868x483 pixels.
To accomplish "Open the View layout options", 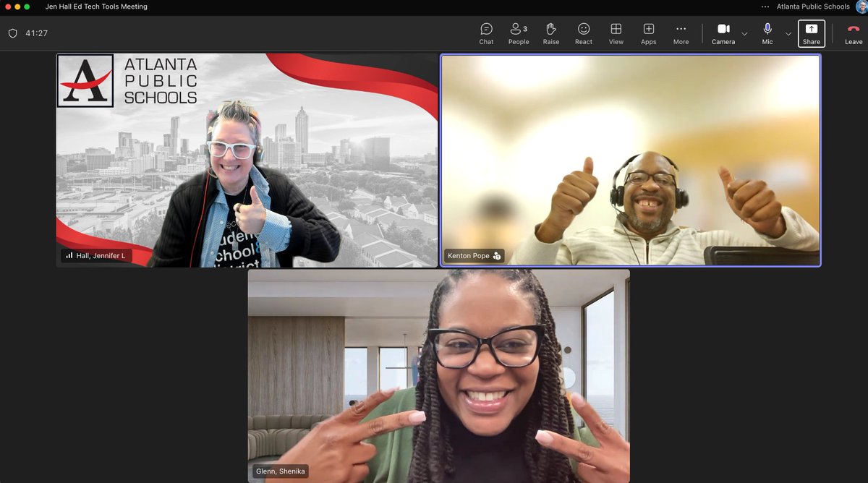I will [x=616, y=33].
